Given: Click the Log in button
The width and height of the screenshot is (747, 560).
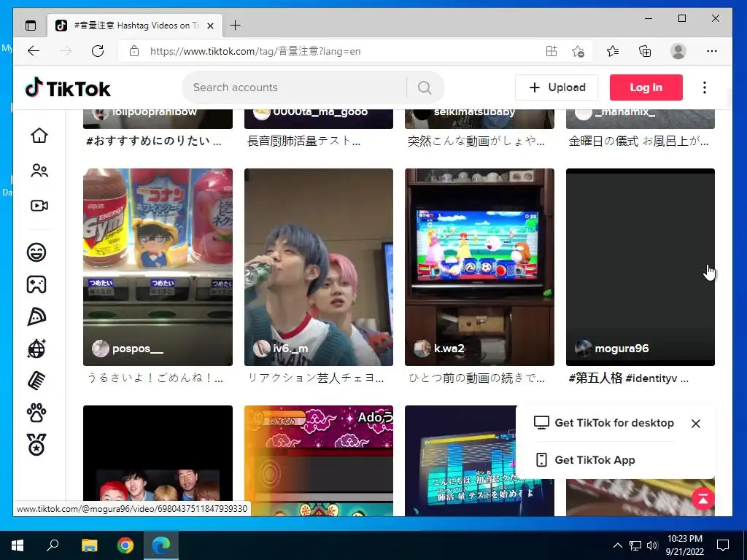Looking at the screenshot, I should click(646, 87).
